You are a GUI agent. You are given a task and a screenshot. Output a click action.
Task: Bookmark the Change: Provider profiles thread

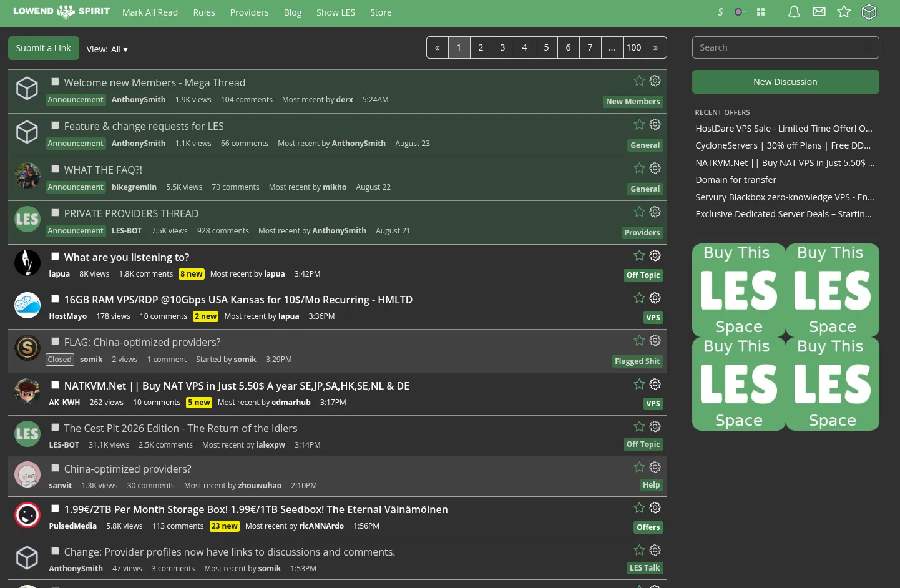coord(639,550)
